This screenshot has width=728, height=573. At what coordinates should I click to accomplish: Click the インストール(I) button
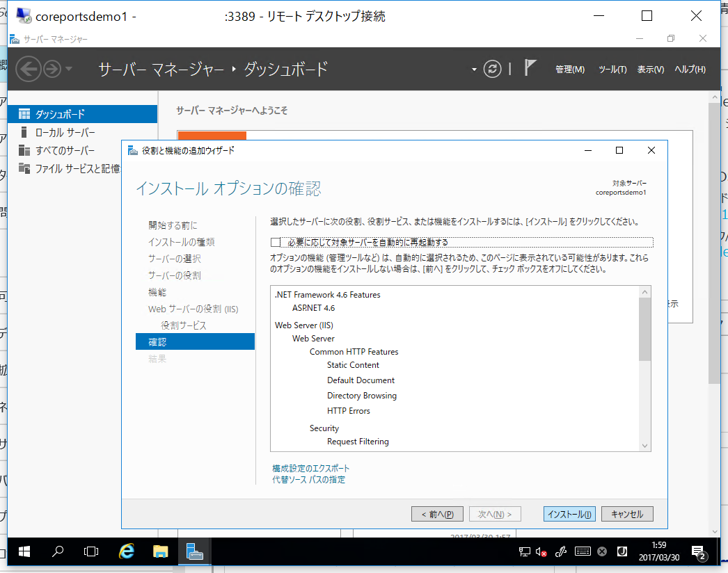tap(570, 514)
